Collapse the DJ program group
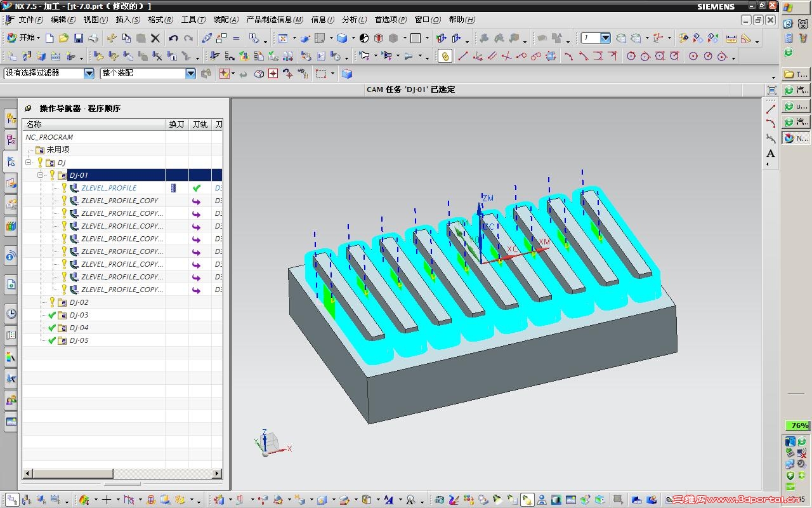Screen dimensions: 812x508 click(x=29, y=163)
